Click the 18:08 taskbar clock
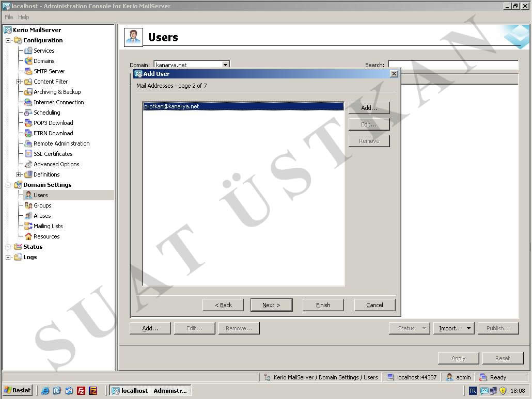 518,391
